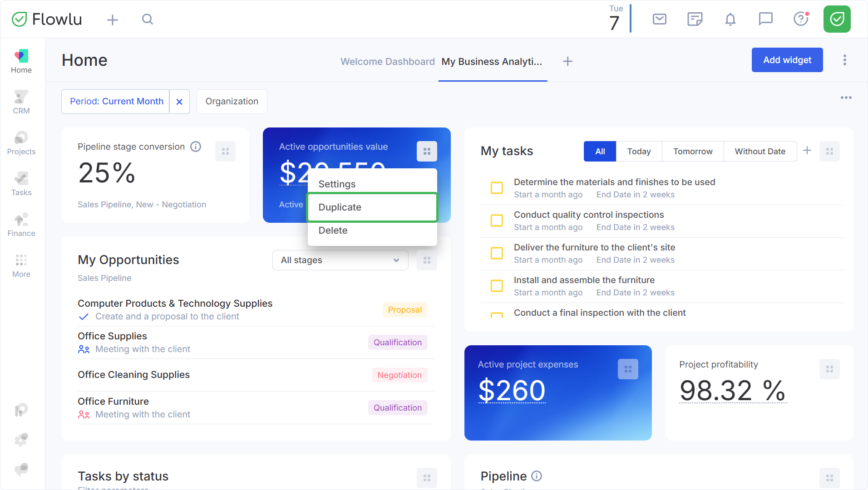Expand All stages dropdown

(x=340, y=260)
